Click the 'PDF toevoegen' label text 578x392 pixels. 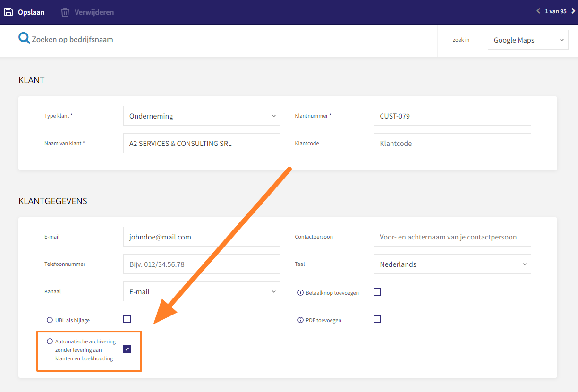[323, 320]
